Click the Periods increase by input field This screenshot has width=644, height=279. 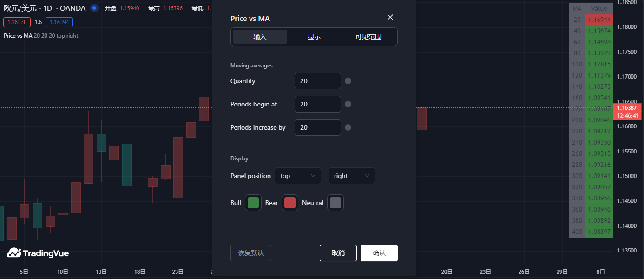pos(318,127)
